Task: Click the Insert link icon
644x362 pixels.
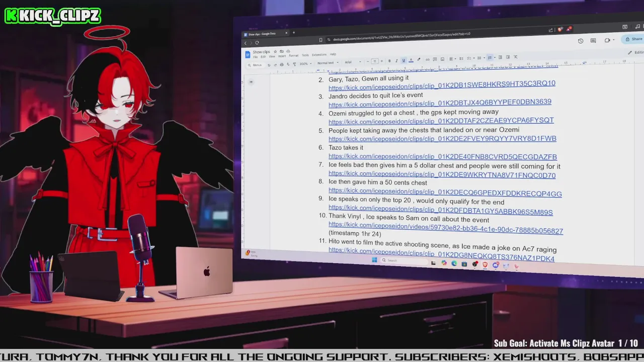Action: point(428,59)
